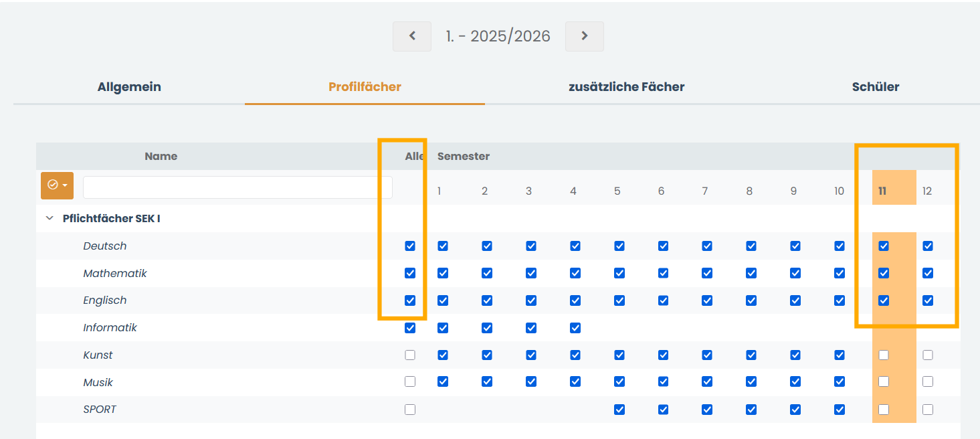The width and height of the screenshot is (980, 439).
Task: Open the zusätzliche Fächer tab
Action: click(627, 87)
